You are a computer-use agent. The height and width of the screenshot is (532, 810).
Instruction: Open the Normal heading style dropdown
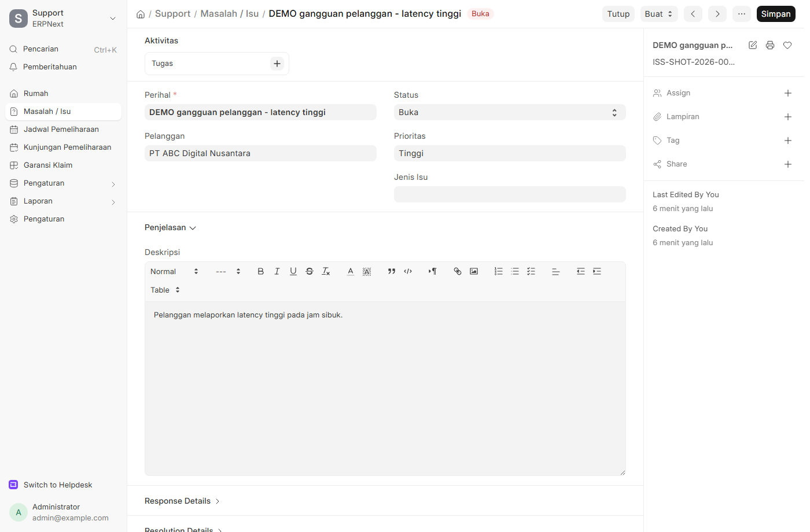click(x=174, y=271)
